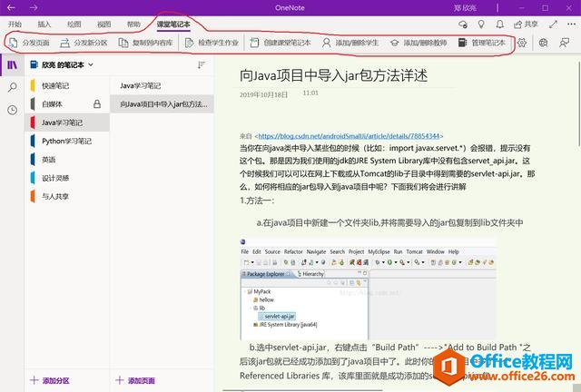Click the forward arrow in the title bar
Image resolution: width=581 pixels, height=392 pixels.
[x=34, y=7]
